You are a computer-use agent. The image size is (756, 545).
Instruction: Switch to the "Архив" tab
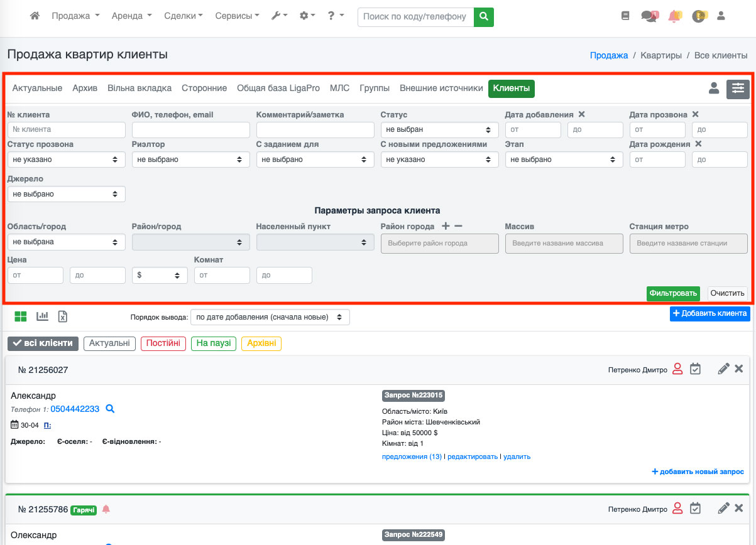coord(85,89)
